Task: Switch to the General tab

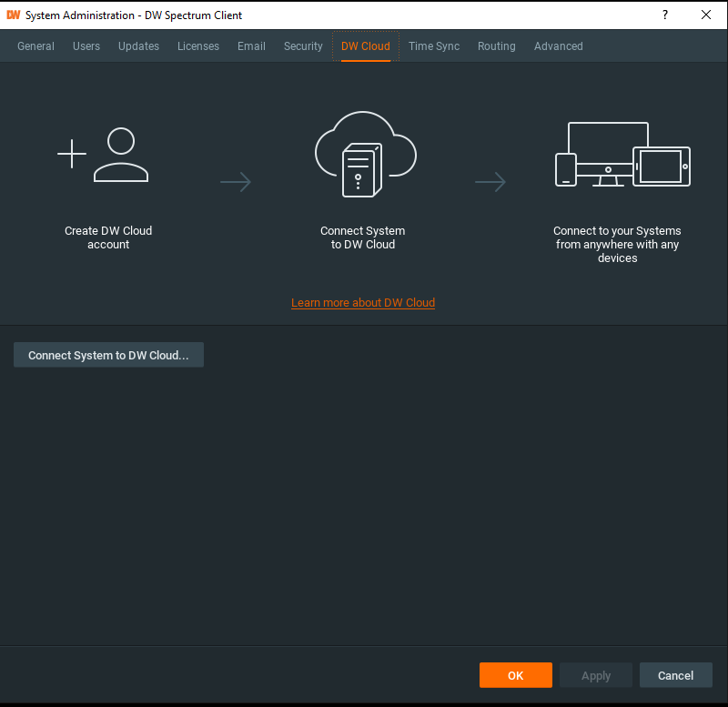Action: (36, 46)
